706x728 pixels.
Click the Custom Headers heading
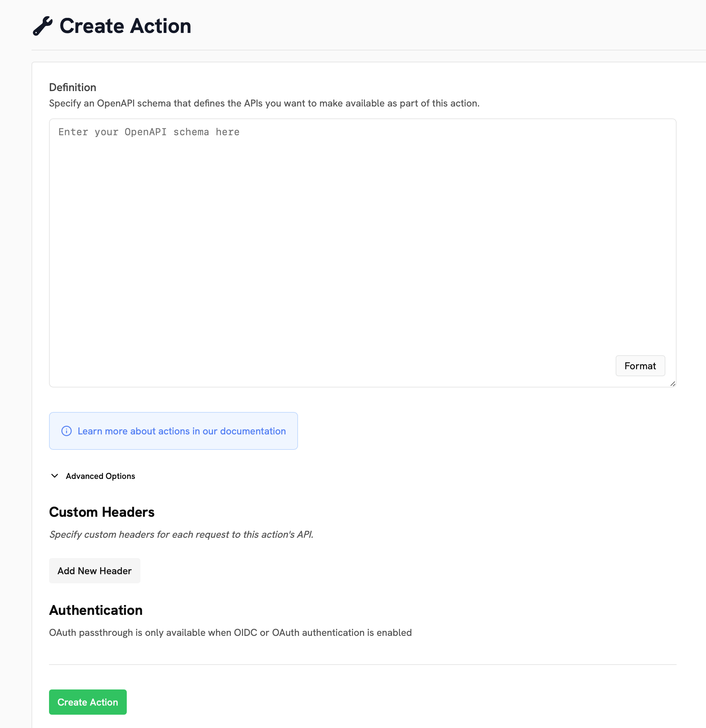102,512
